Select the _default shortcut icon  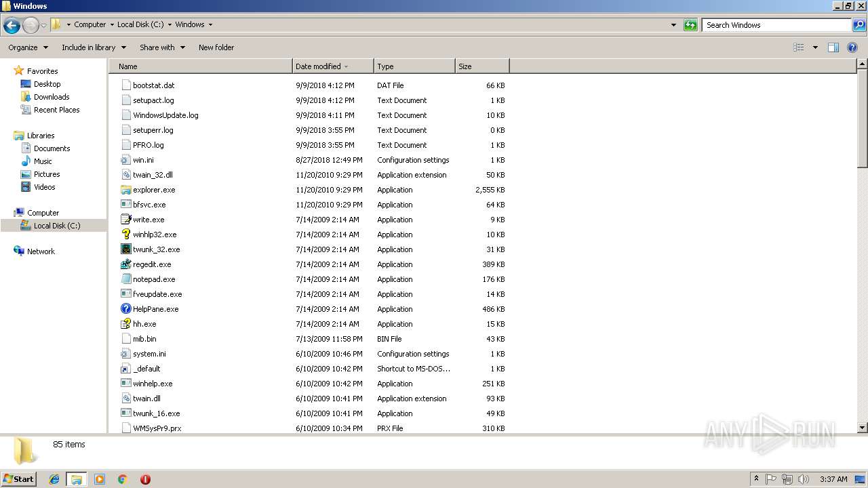[x=125, y=369]
